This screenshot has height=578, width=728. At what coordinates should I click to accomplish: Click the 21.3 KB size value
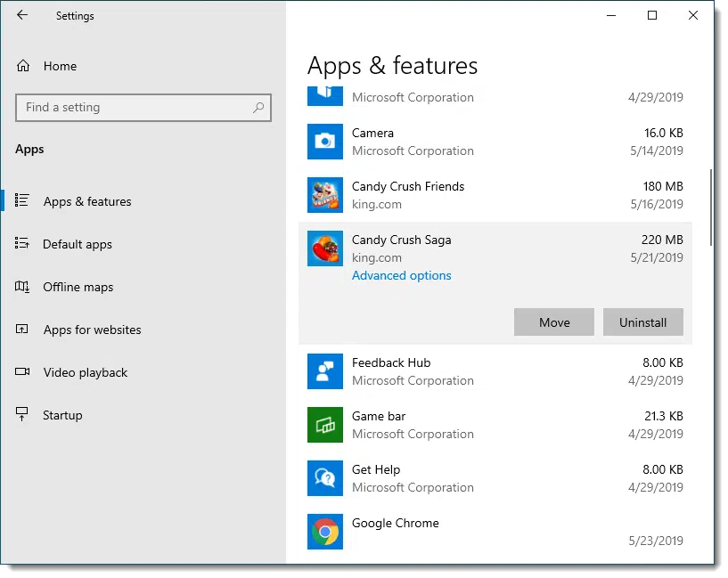tap(664, 416)
